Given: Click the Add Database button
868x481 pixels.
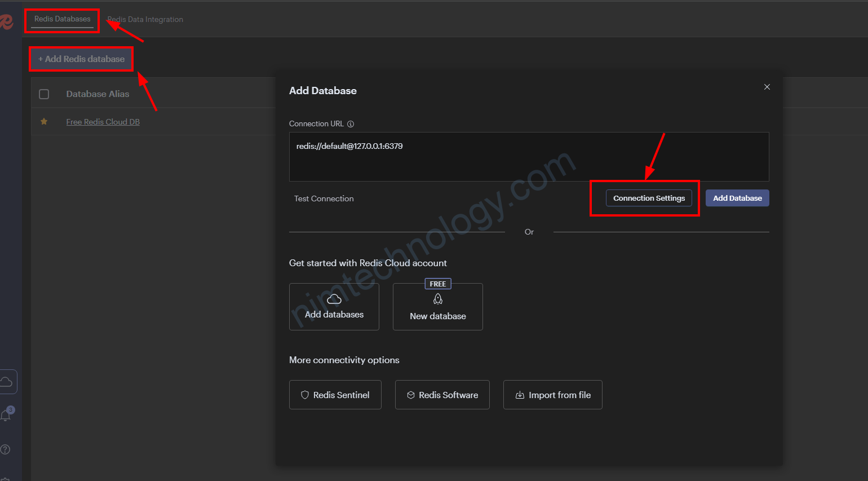Looking at the screenshot, I should 737,198.
